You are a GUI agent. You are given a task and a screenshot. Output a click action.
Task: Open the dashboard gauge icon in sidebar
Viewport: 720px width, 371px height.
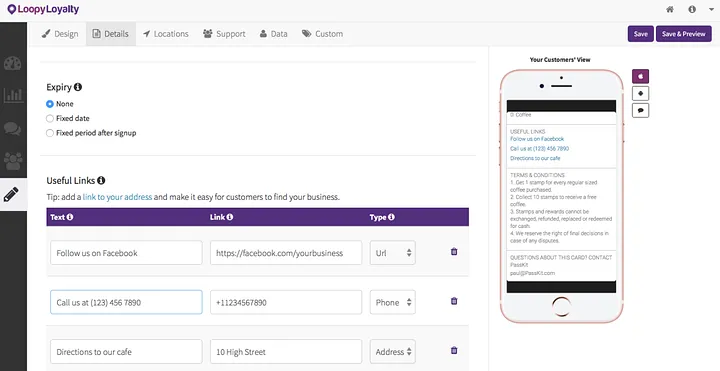12,64
